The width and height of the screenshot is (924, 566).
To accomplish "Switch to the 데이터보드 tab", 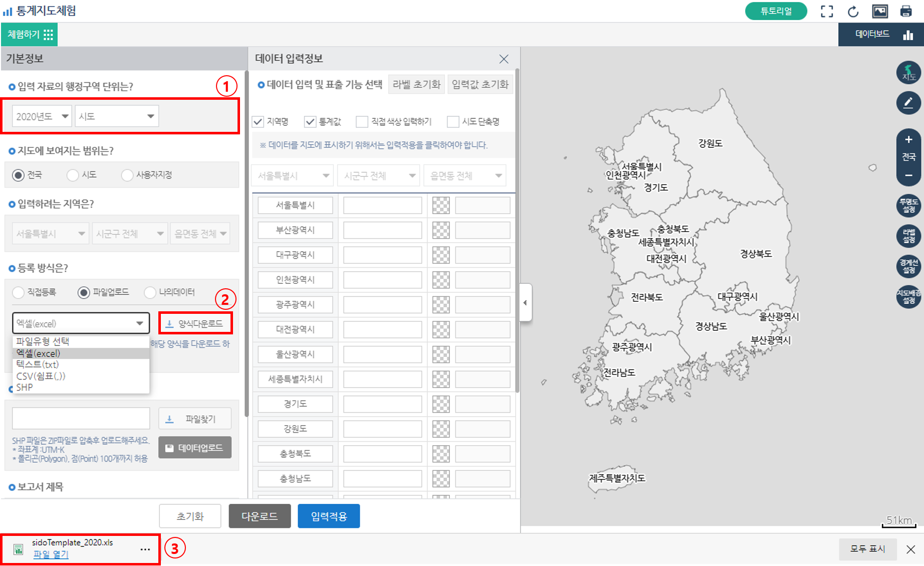I will coord(872,34).
